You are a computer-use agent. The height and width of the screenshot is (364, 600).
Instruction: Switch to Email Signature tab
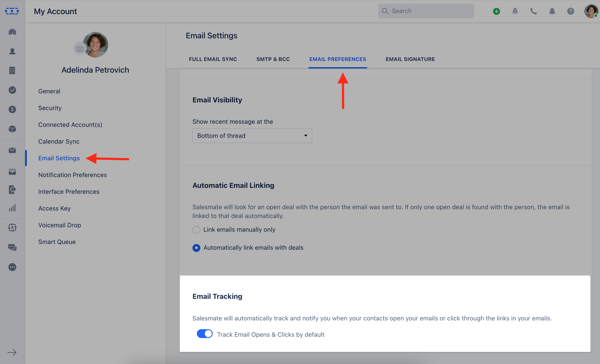click(410, 59)
